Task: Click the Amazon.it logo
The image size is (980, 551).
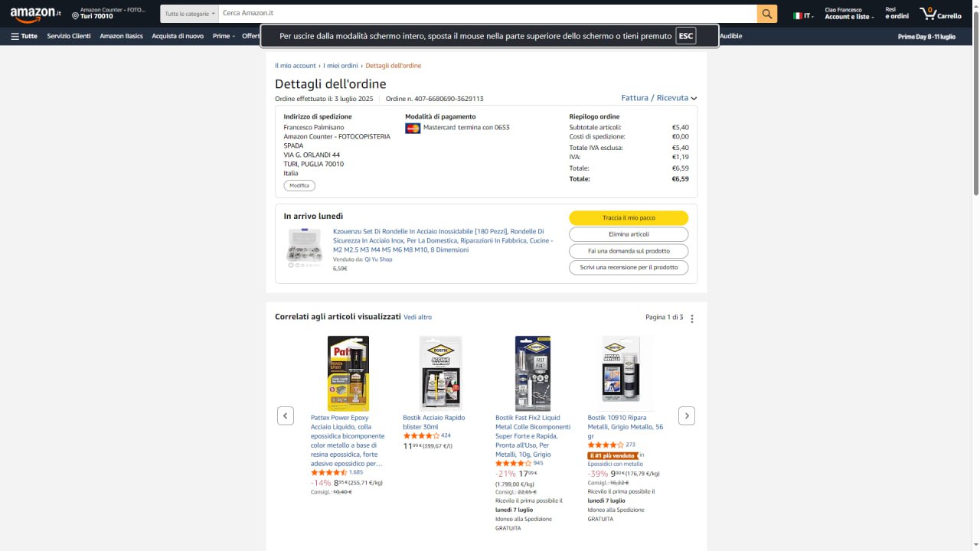Action: [x=36, y=13]
